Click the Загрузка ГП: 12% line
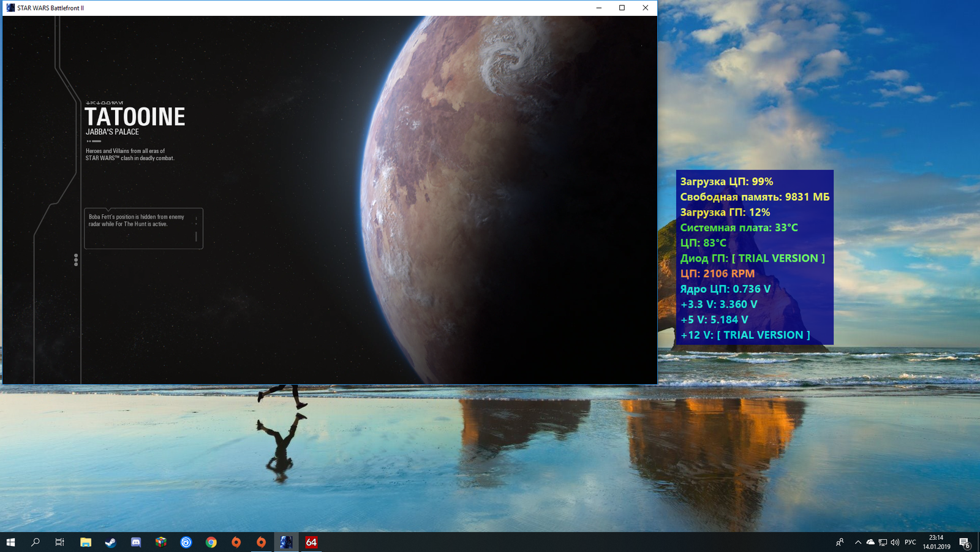 tap(725, 212)
